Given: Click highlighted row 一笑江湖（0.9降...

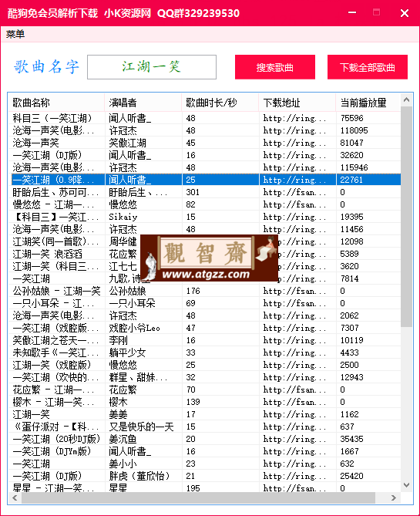Looking at the screenshot, I should click(207, 180).
